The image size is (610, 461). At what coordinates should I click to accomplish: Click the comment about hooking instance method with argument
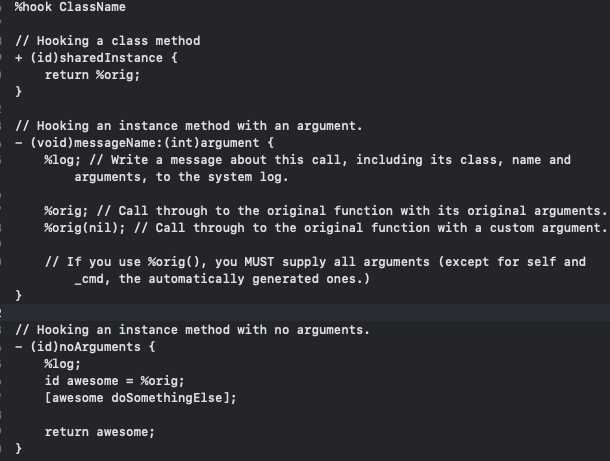pos(189,126)
